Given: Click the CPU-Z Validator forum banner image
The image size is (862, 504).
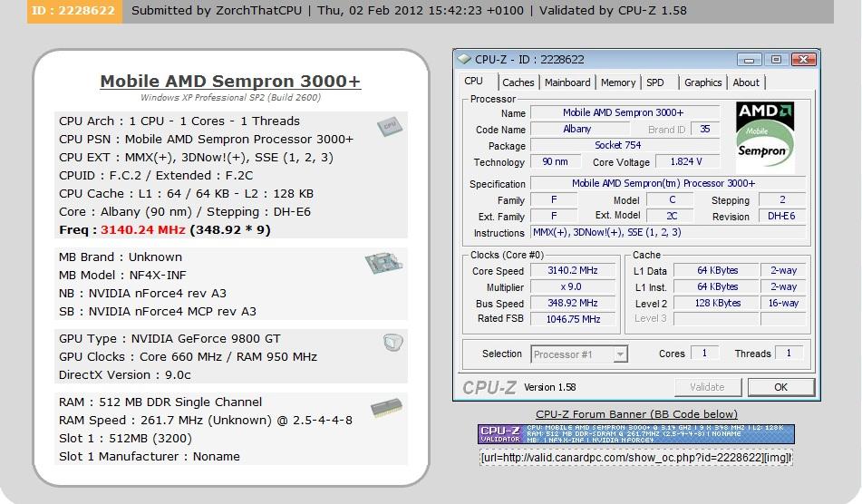Looking at the screenshot, I should click(636, 434).
